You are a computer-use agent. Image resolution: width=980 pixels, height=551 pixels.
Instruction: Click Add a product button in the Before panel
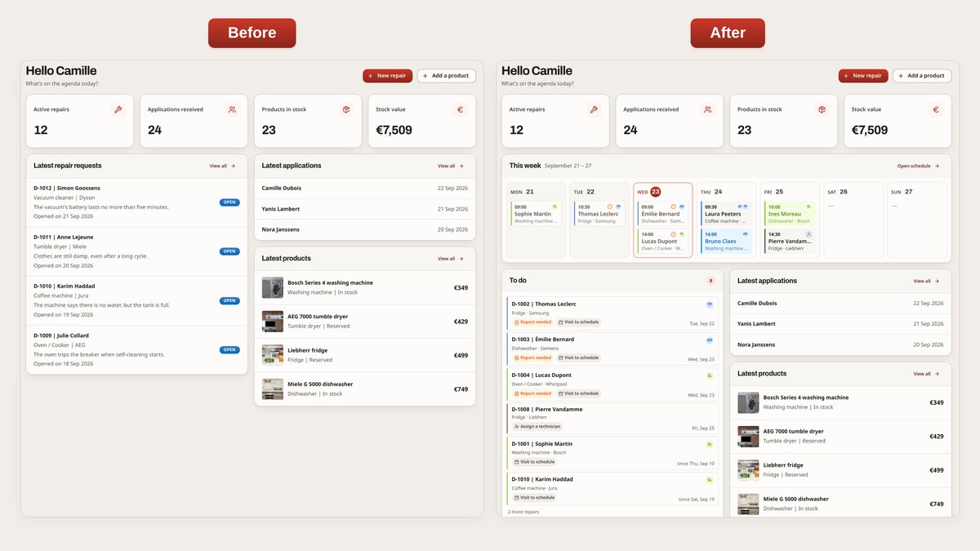pyautogui.click(x=446, y=76)
